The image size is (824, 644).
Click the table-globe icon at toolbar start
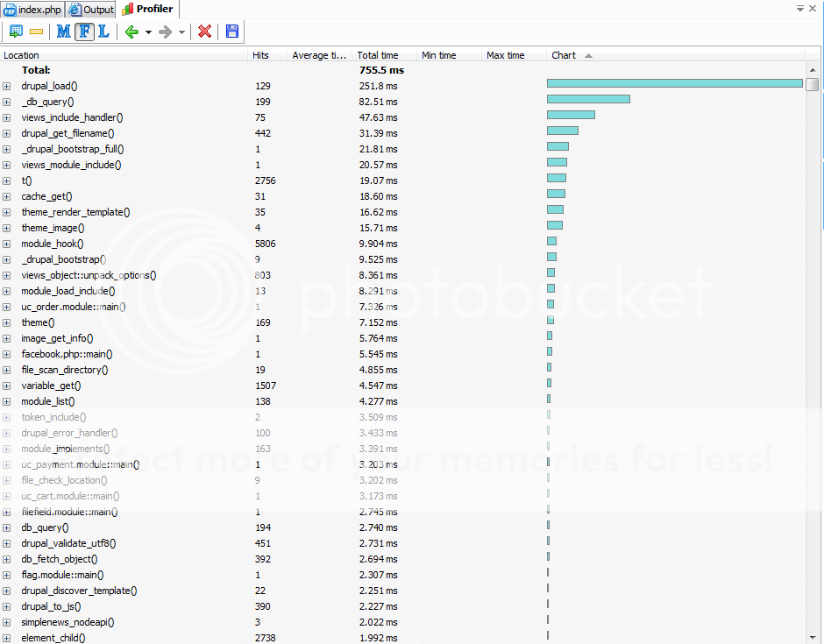click(16, 32)
